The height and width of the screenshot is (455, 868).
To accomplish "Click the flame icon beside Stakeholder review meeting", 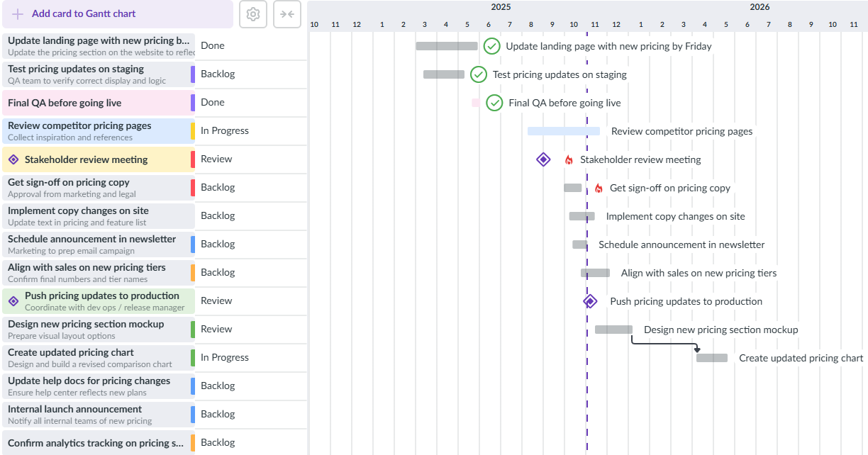I will (569, 159).
